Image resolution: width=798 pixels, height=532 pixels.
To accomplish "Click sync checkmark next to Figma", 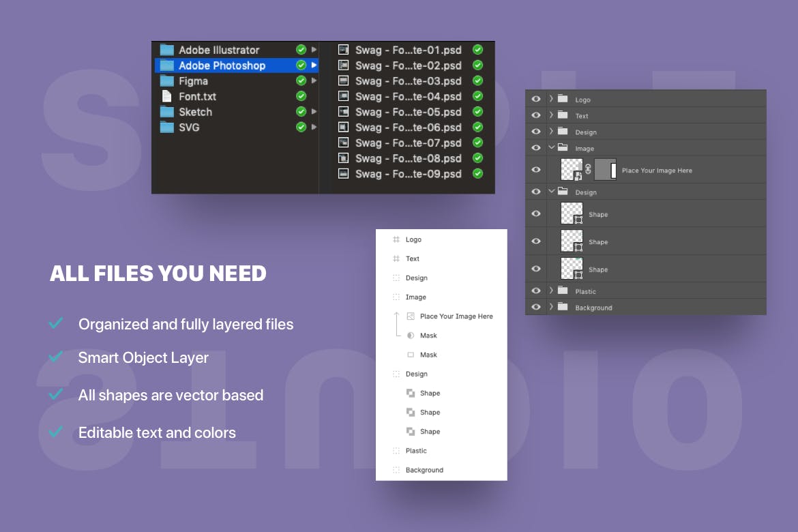I will pos(301,80).
